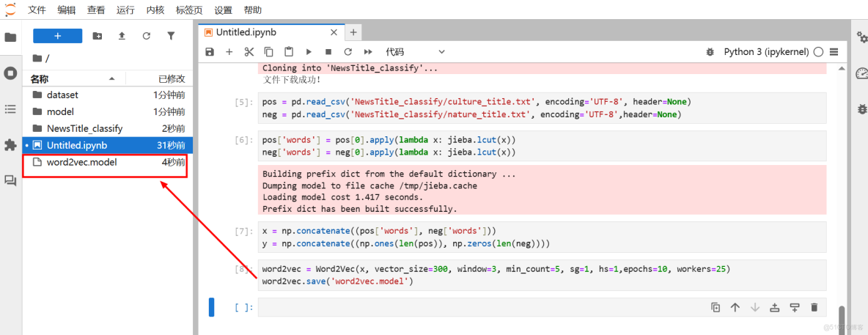Switch to the Untitled.ipynb tab
Image resolution: width=868 pixels, height=335 pixels.
click(x=271, y=32)
